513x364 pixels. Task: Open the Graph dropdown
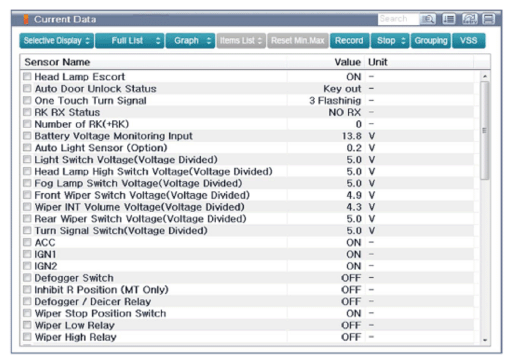pyautogui.click(x=190, y=41)
